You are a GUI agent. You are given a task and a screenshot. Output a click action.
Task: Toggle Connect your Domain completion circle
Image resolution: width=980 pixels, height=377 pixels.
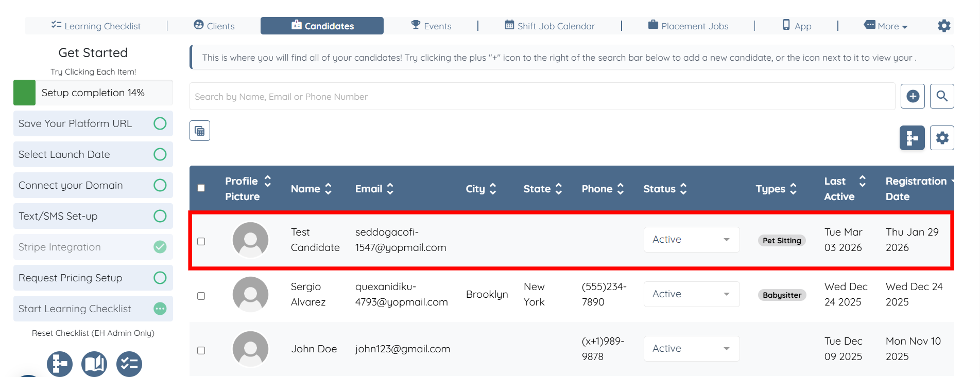pos(160,185)
